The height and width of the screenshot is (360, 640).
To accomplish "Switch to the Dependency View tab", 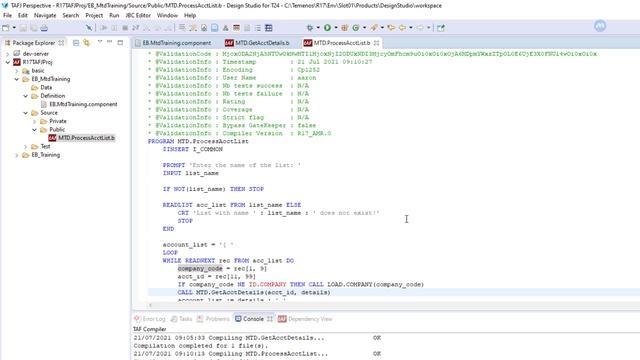I will (x=305, y=319).
